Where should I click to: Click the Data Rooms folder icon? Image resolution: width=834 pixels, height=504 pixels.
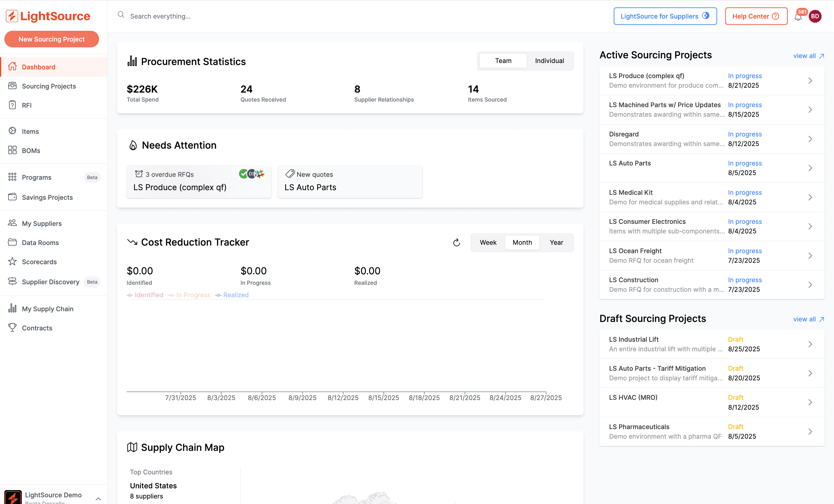[12, 242]
